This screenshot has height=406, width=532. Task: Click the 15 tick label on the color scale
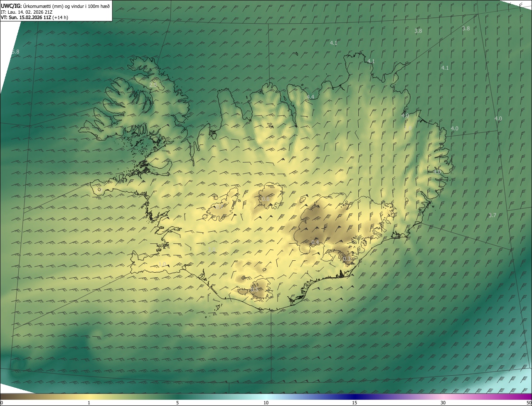pyautogui.click(x=355, y=403)
